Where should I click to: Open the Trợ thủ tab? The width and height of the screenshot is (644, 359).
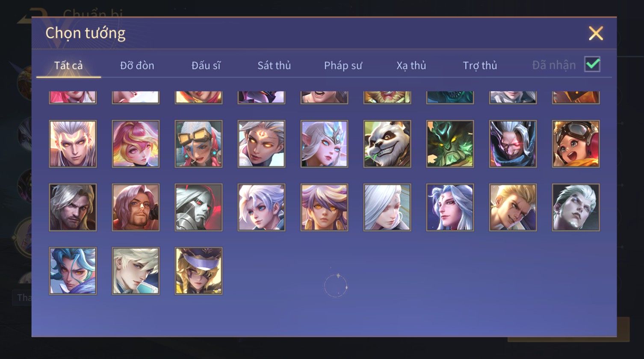point(480,65)
